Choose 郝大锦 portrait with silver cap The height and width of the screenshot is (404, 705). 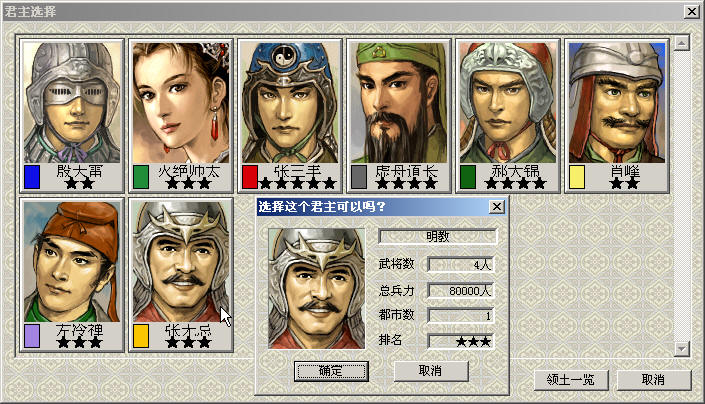tap(508, 103)
